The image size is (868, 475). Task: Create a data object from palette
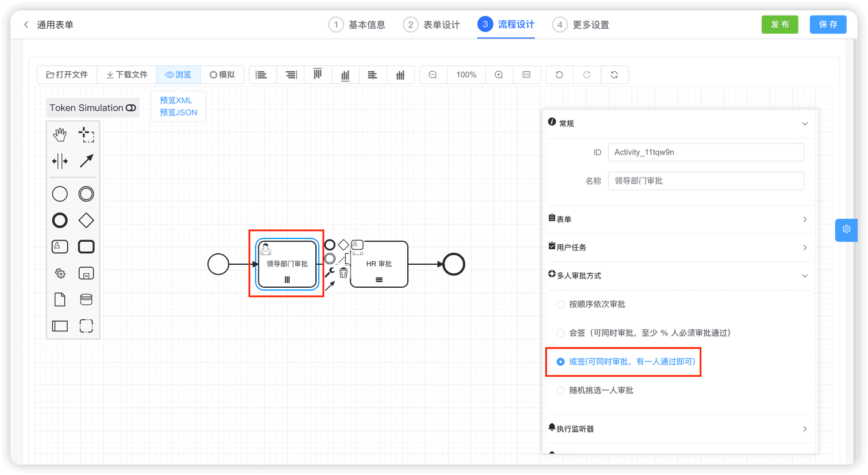(x=60, y=300)
